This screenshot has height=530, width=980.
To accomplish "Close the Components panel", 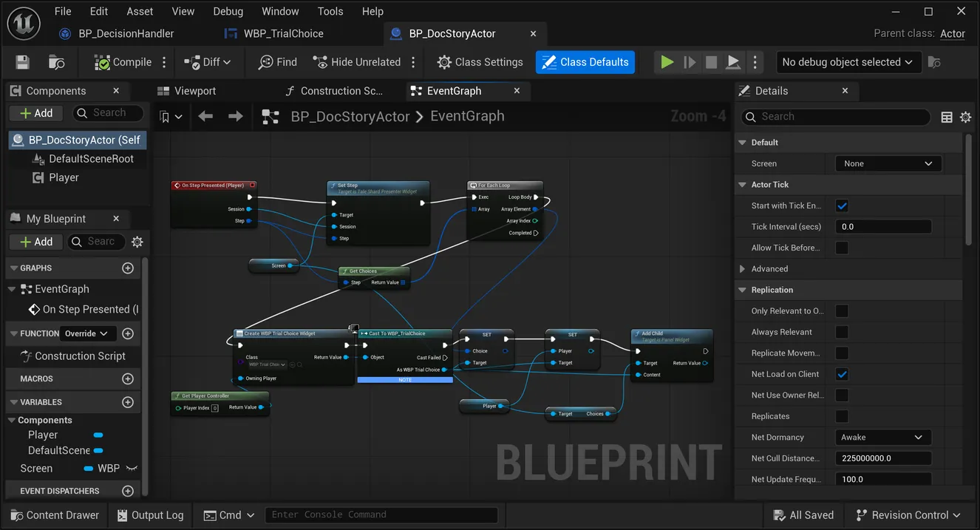I will (116, 91).
